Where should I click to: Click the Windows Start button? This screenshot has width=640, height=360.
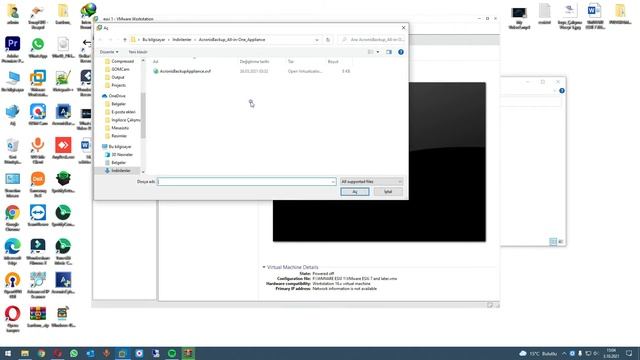coord(8,353)
